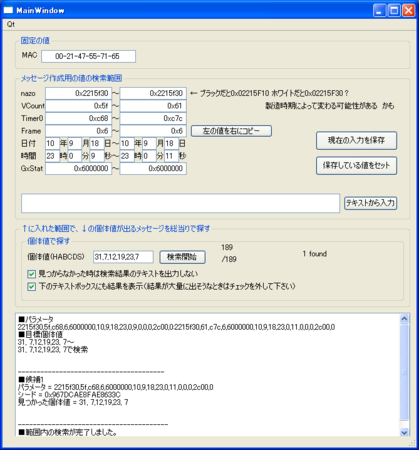Viewport: 419px width, 450px height.
Task: Click 左の値を右にコピー button
Action: 231,131
